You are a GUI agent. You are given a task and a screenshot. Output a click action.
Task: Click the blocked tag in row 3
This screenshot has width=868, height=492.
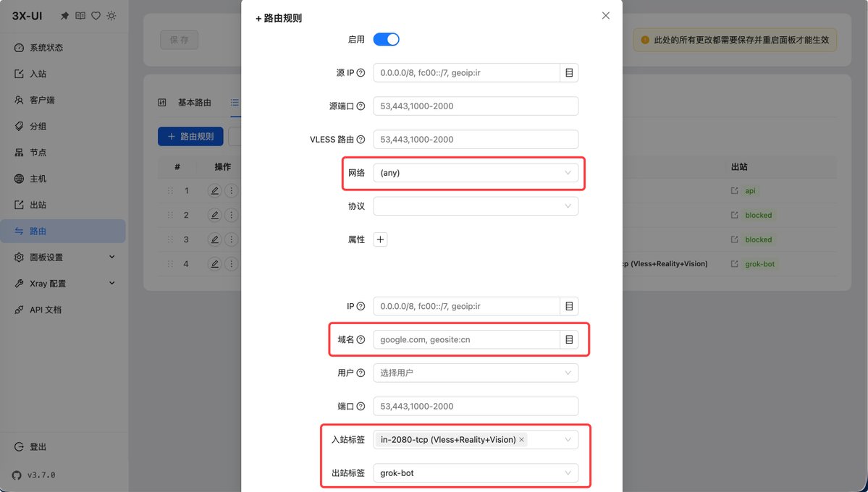[x=759, y=239]
